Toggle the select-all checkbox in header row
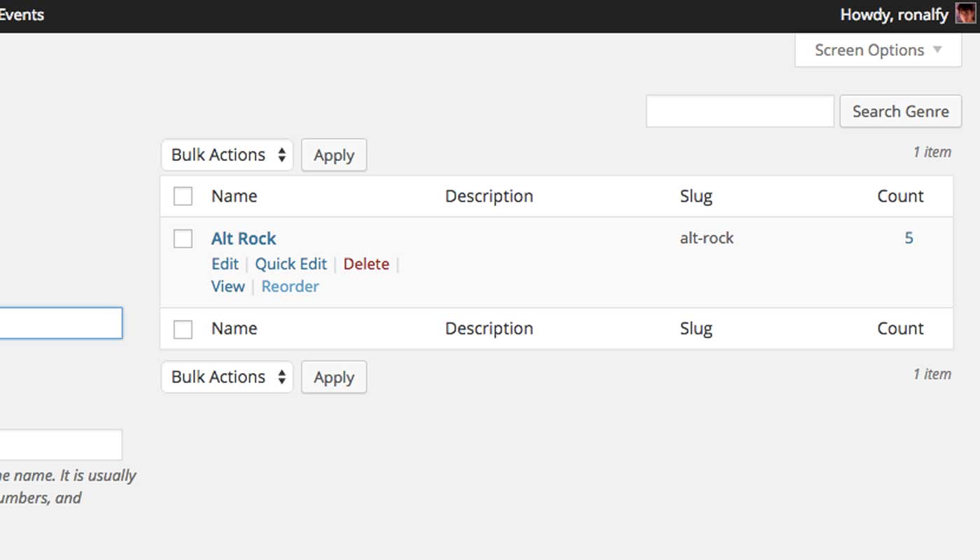Screen dimensions: 980x560 183,196
